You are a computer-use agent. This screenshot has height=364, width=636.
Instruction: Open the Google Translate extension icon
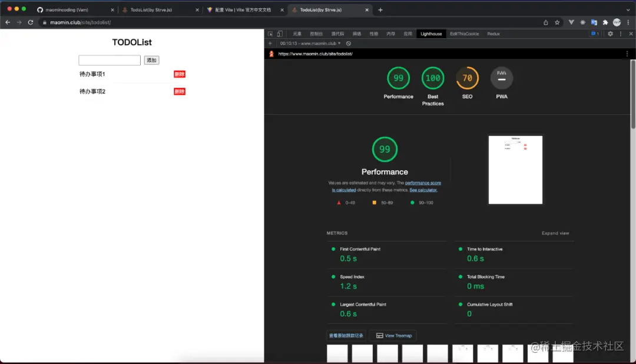point(594,22)
